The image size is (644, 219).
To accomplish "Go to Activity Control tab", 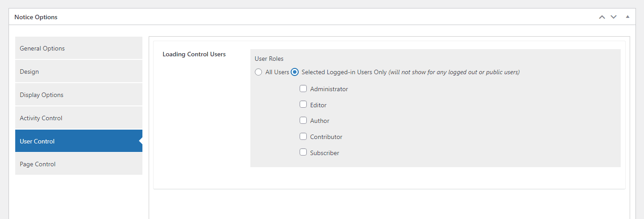I will tap(79, 118).
